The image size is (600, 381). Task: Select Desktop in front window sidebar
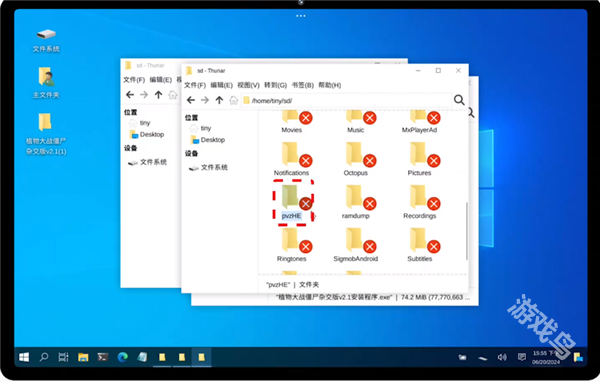(x=208, y=140)
